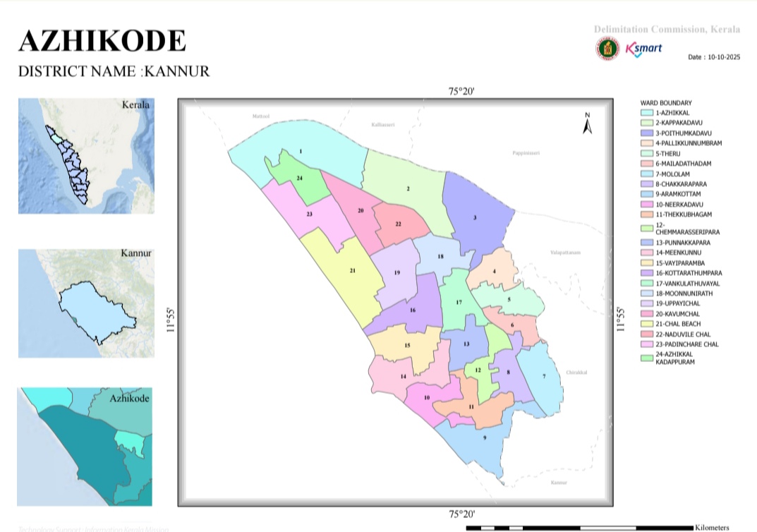Click the WARD BOUNDARY legend heading

[x=666, y=103]
